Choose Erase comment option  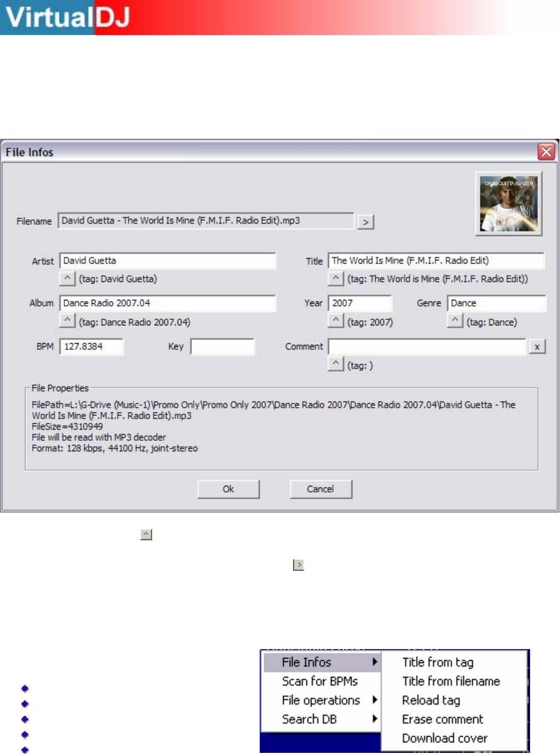(x=453, y=719)
